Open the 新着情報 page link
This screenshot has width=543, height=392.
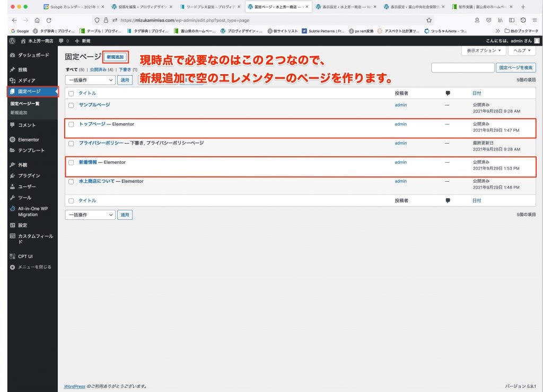pyautogui.click(x=87, y=162)
